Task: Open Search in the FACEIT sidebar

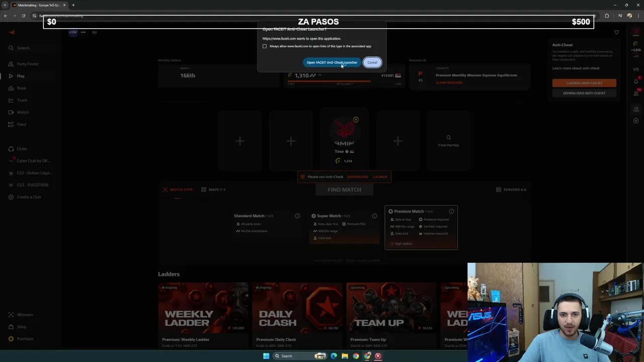Action: tap(19, 48)
